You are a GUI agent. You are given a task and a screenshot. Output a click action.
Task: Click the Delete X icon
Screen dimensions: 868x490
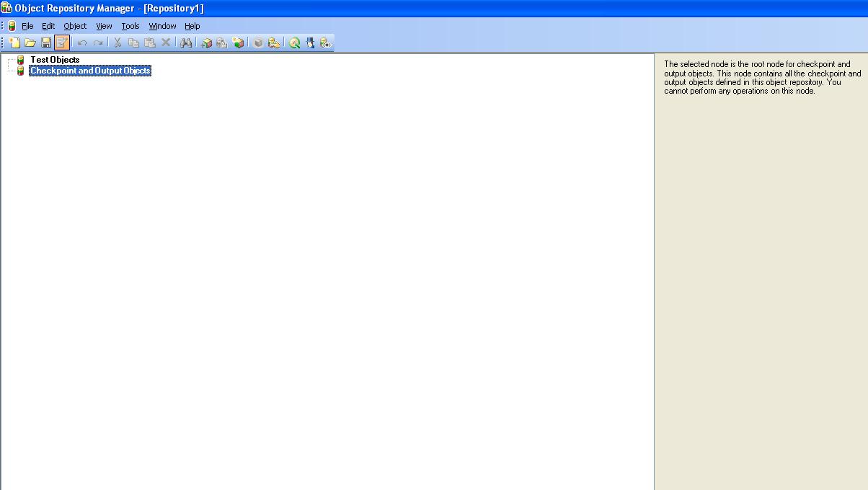tap(166, 43)
